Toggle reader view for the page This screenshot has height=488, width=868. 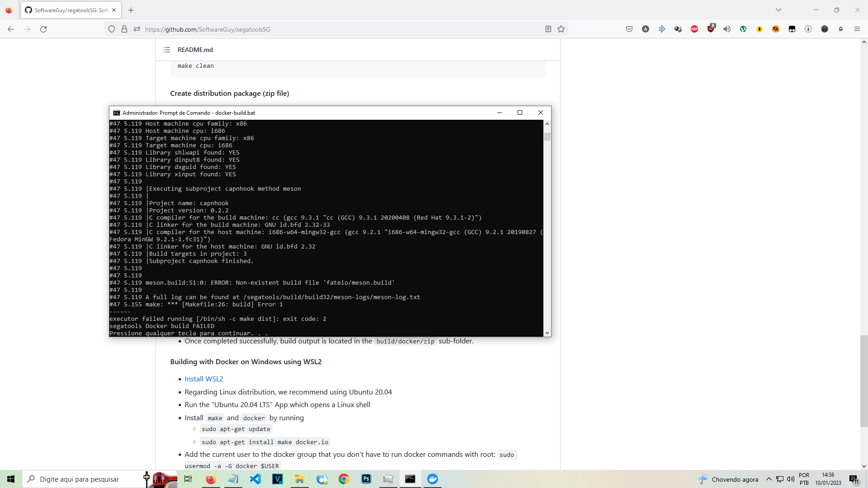(548, 28)
